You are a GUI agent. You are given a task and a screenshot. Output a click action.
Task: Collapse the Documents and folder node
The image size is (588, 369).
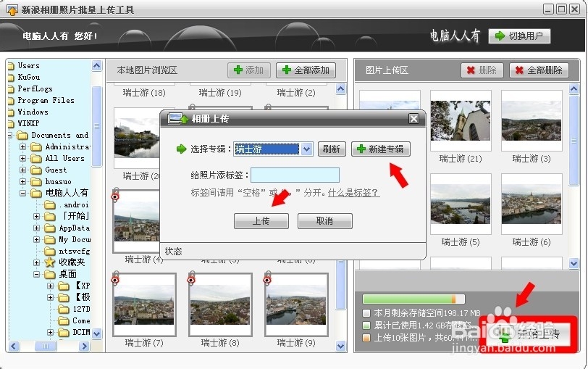pos(9,135)
